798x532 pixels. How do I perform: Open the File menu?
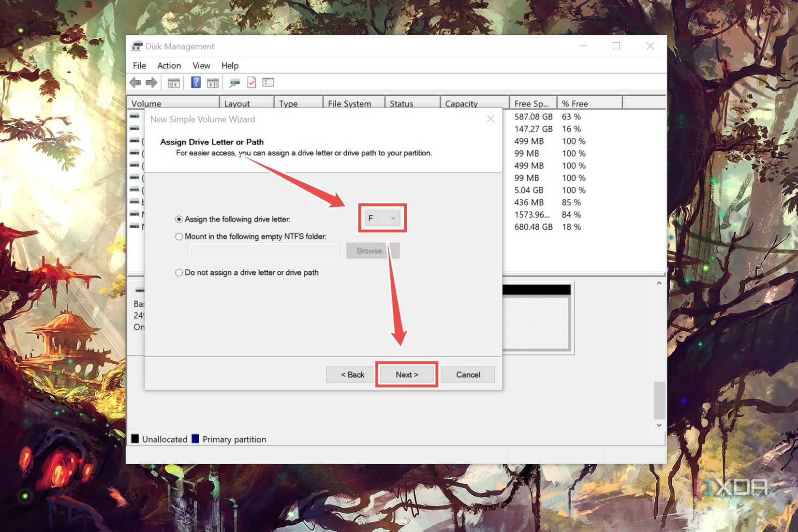click(139, 65)
